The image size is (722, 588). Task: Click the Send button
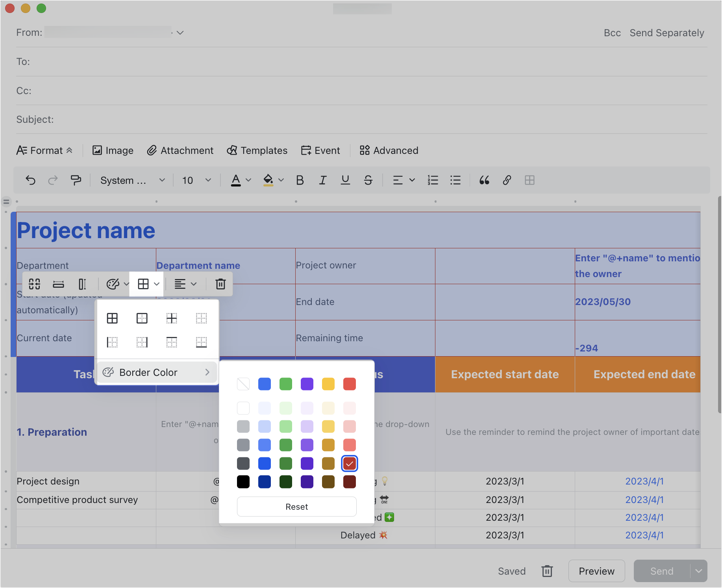(x=662, y=571)
